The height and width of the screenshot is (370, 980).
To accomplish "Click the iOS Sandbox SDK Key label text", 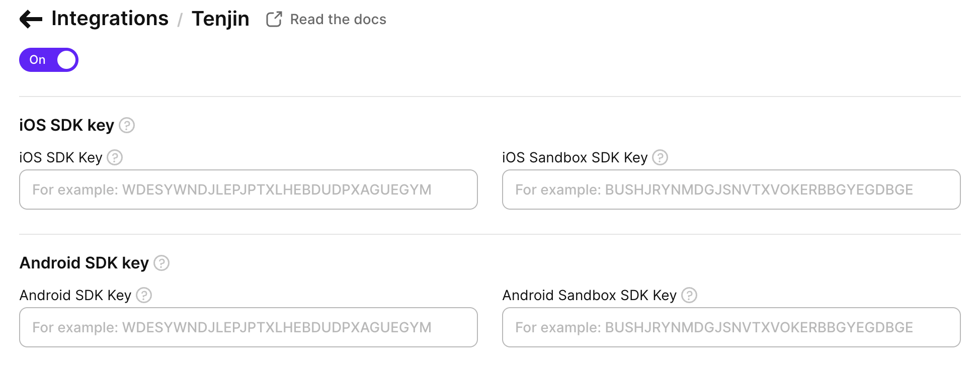I will (575, 158).
